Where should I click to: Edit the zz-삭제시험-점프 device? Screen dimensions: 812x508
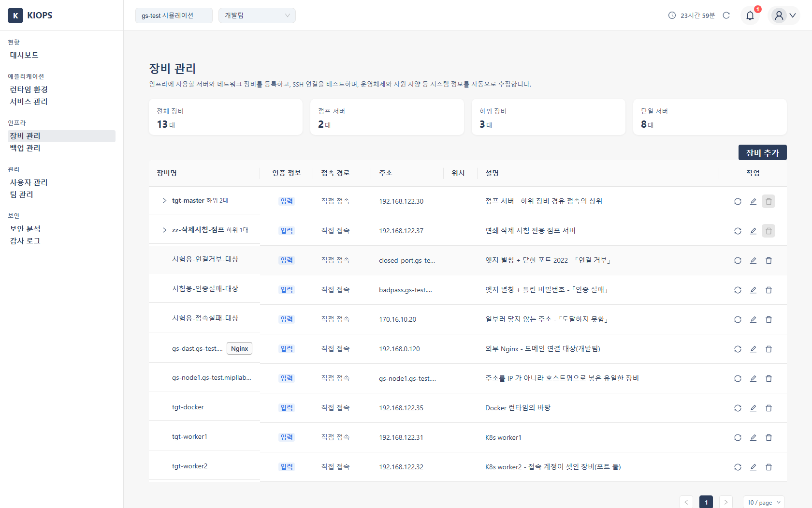[x=753, y=231]
